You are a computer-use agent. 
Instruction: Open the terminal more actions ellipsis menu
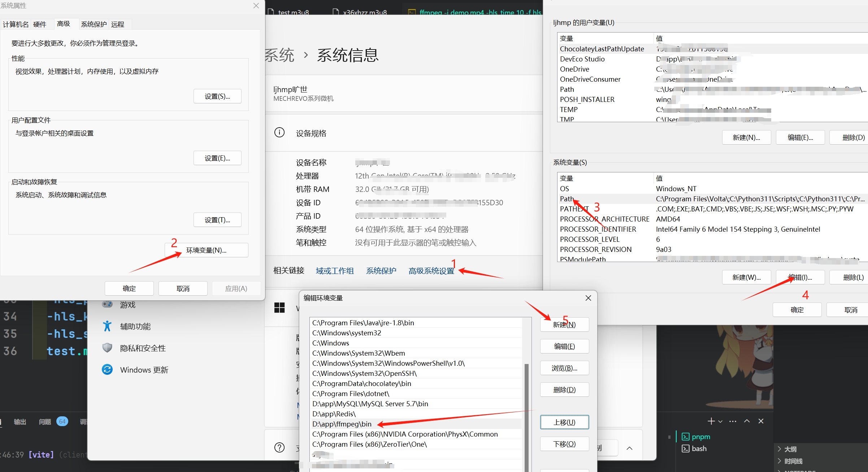733,421
